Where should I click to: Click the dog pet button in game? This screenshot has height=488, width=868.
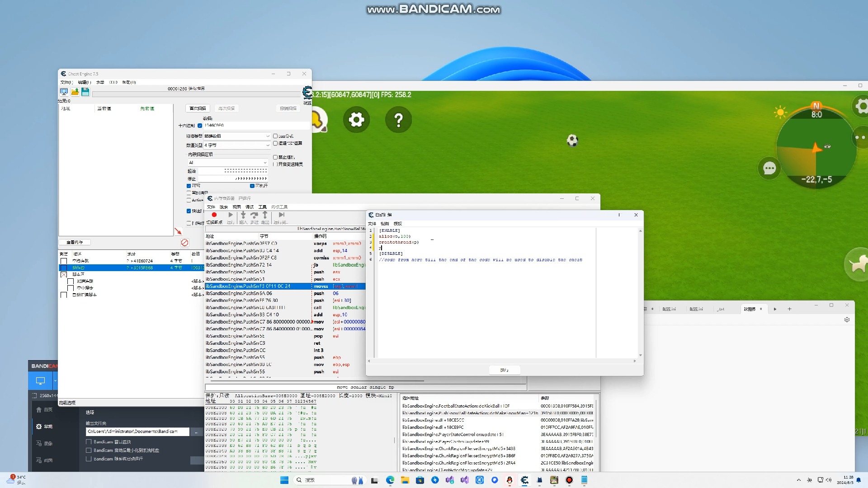click(856, 264)
